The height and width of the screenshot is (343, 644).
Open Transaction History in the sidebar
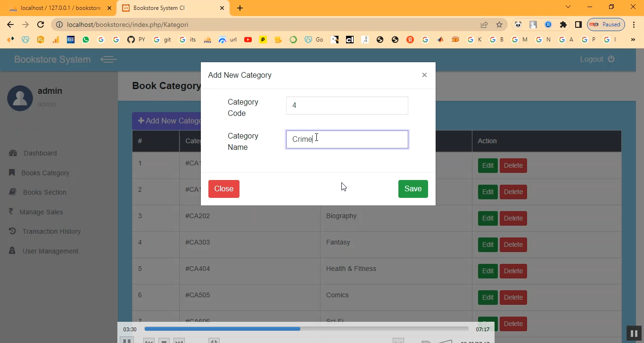click(x=51, y=231)
